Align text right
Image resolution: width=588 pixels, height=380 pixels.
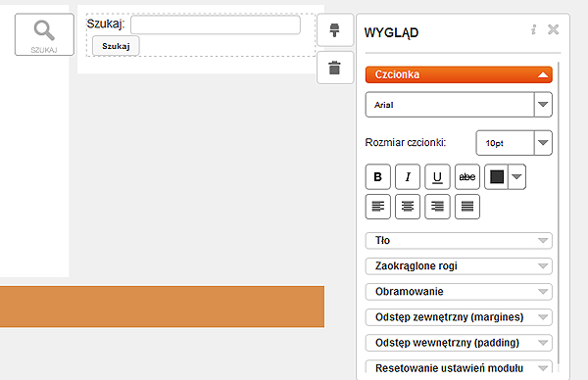point(437,207)
